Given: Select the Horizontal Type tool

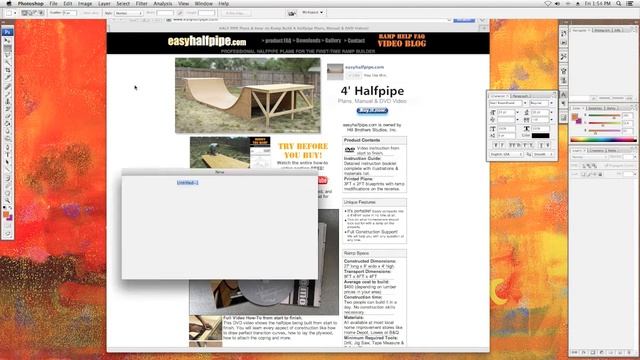Looking at the screenshot, I should [x=7, y=155].
